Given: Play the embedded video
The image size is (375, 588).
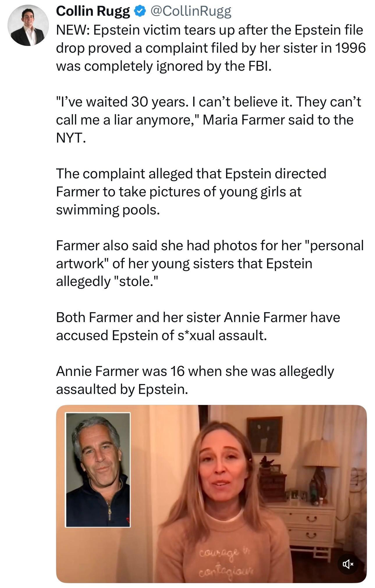Looking at the screenshot, I should (211, 495).
